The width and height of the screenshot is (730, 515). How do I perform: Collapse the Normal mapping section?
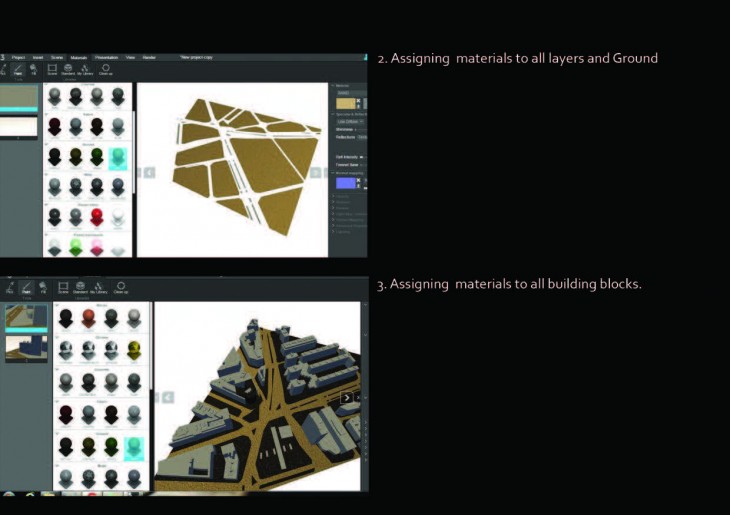coord(334,173)
